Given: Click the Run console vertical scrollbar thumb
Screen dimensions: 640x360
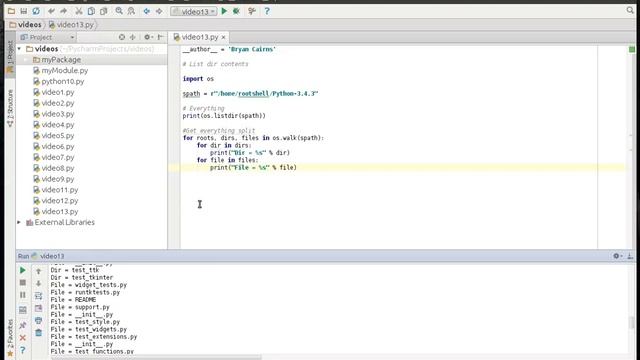Looking at the screenshot, I should (632, 322).
